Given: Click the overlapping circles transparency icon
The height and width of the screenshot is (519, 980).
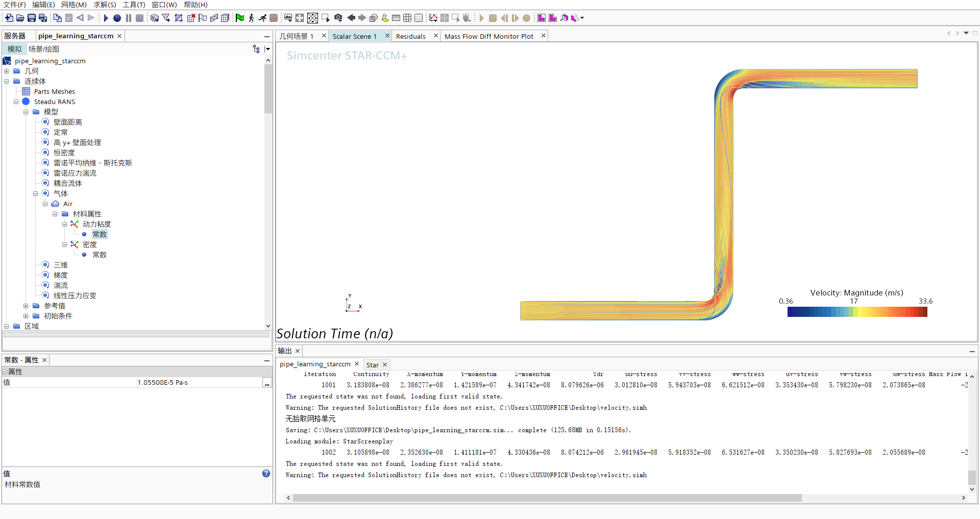Looking at the screenshot, I should tap(373, 18).
